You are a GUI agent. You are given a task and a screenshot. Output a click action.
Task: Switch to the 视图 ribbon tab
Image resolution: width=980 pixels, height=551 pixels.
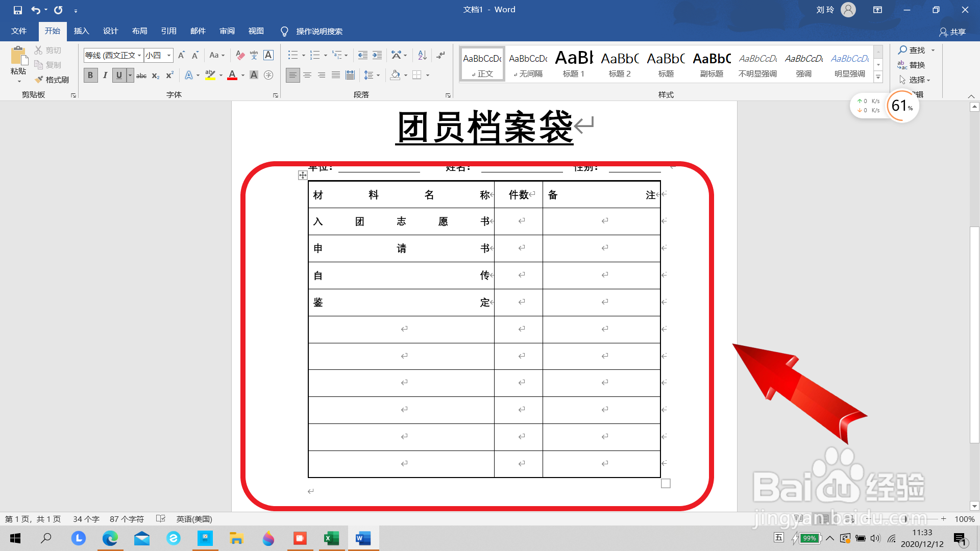tap(256, 31)
